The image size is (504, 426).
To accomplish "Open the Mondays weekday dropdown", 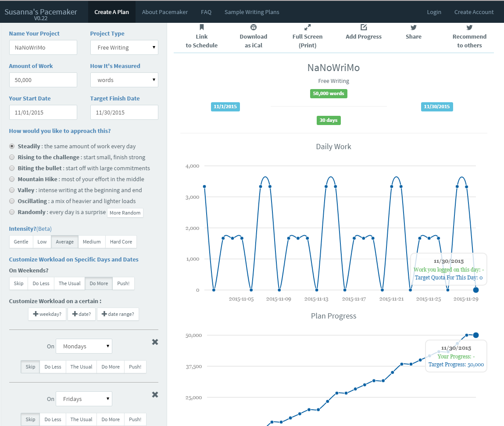I will coord(84,346).
